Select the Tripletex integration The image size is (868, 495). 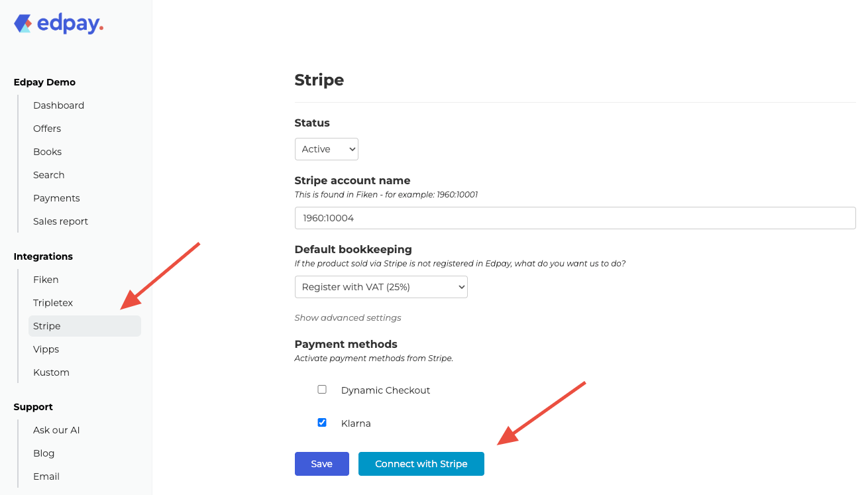pyautogui.click(x=53, y=303)
